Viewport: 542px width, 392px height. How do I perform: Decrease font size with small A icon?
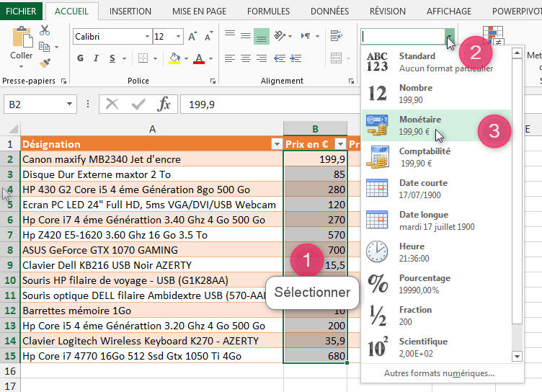click(208, 36)
